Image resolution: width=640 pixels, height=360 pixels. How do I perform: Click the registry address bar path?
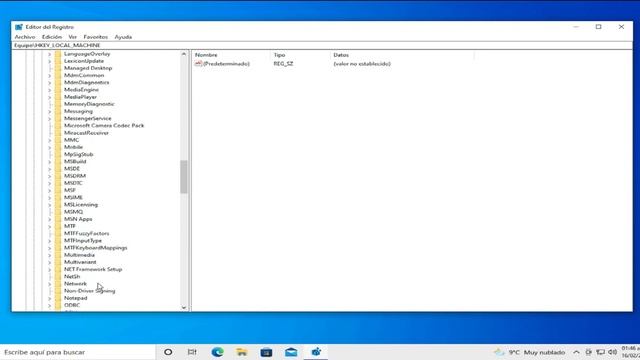tap(57, 45)
